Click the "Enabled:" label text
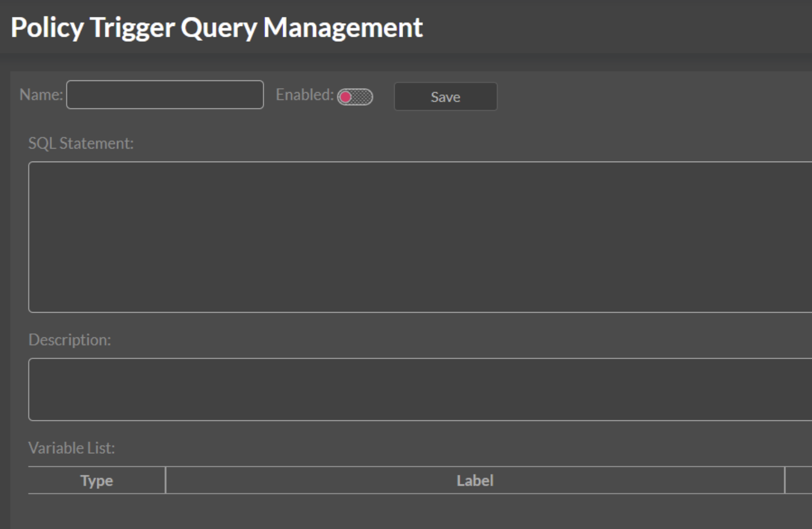The height and width of the screenshot is (529, 812). [x=304, y=94]
